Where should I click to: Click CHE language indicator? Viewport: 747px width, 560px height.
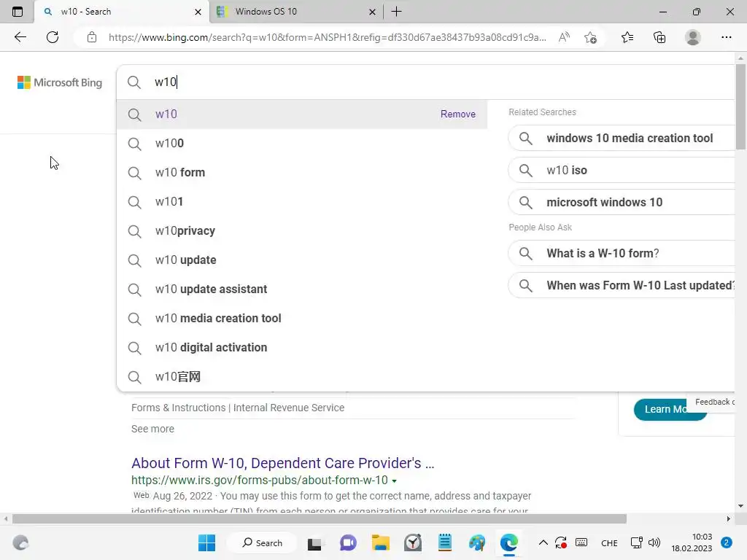coord(609,542)
